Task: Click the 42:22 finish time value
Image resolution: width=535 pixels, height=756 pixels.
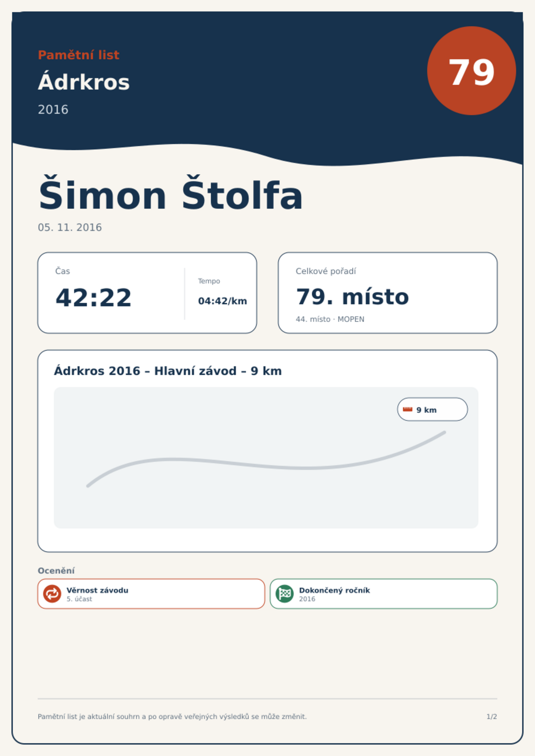Action: (93, 298)
